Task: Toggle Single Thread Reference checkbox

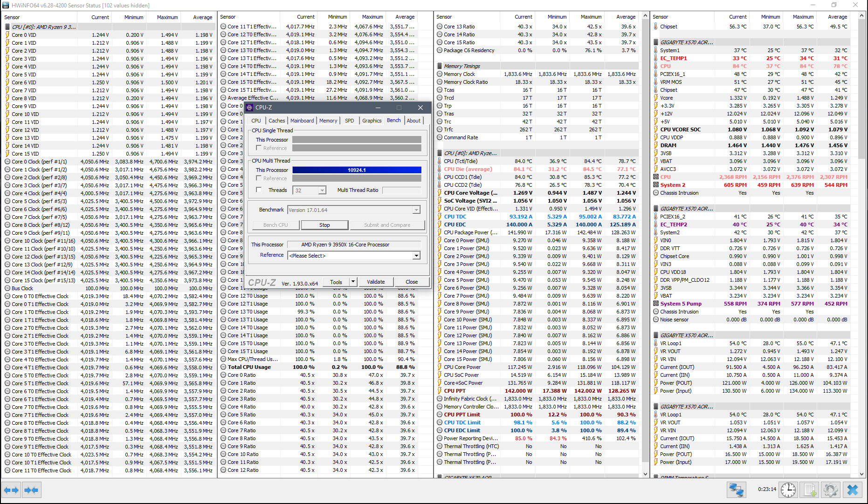Action: click(x=259, y=148)
